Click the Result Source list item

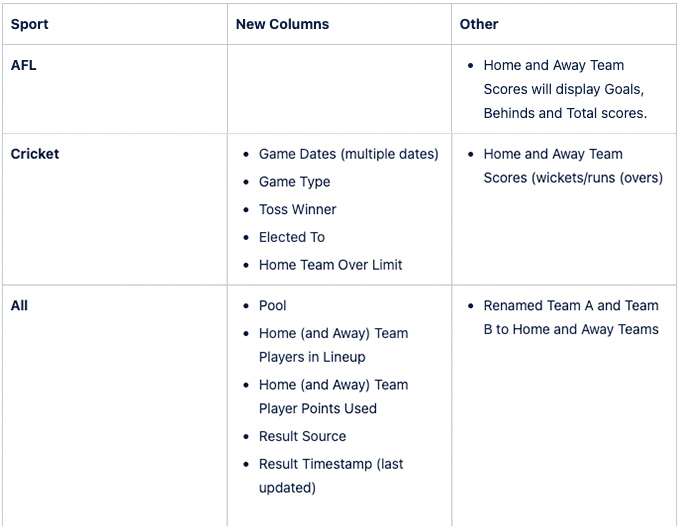(302, 436)
